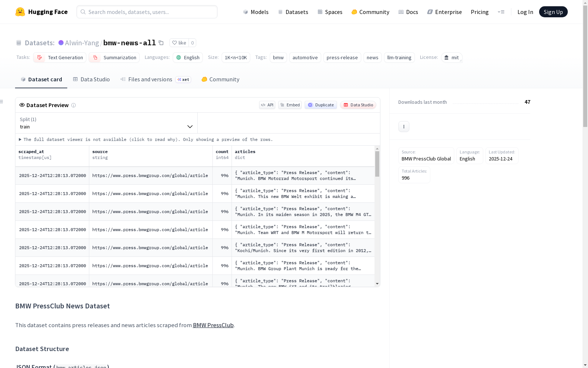Click the Total Articles 996 value

(405, 178)
